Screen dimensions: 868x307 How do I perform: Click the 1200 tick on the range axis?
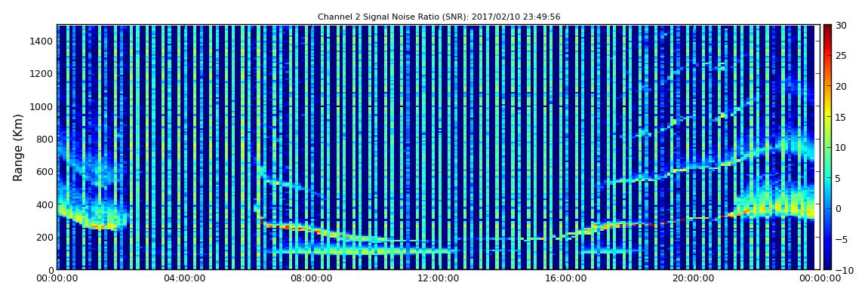tap(42, 74)
